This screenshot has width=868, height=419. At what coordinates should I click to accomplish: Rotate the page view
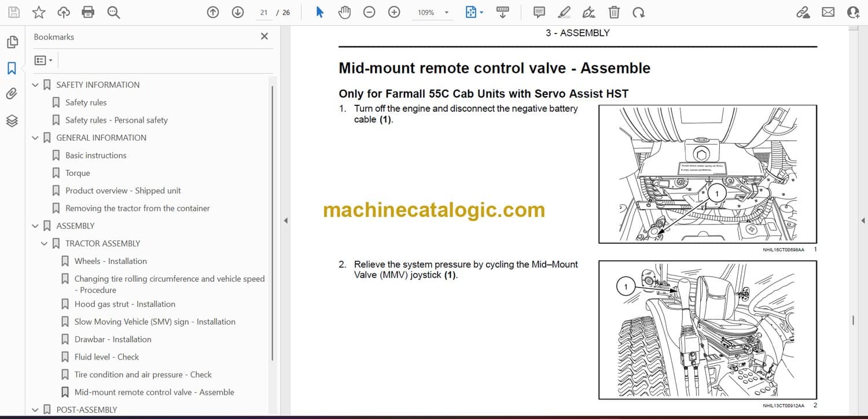[638, 12]
